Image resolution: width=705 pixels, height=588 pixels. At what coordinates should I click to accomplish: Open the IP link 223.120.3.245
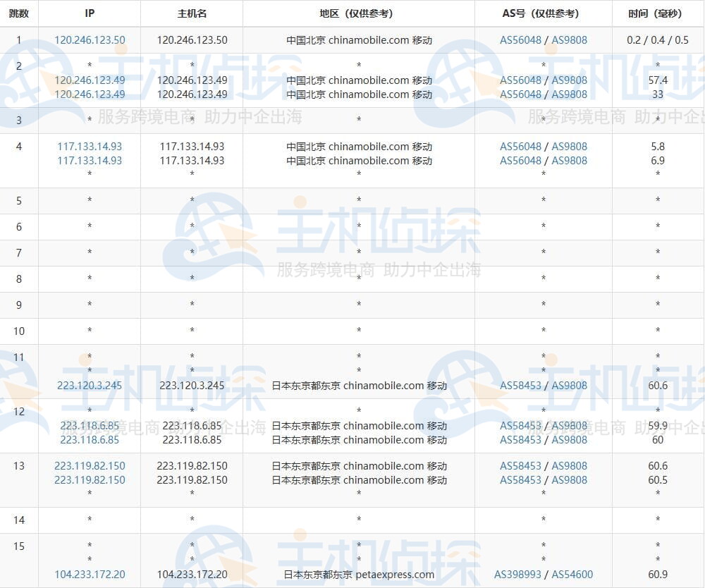tap(90, 385)
